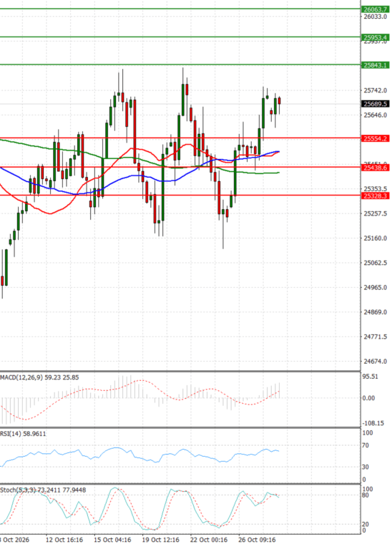
Task: Select the RSI scale level 70
Action: [365, 445]
